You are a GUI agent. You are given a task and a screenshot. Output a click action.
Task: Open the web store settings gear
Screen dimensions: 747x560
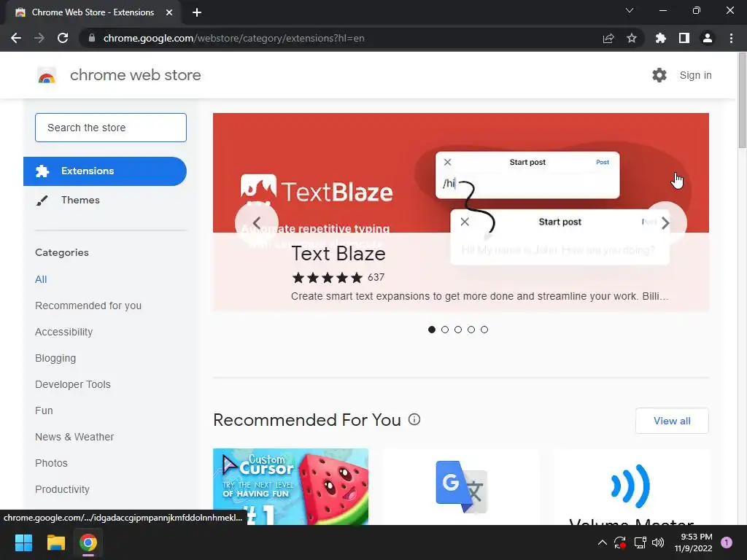(659, 75)
